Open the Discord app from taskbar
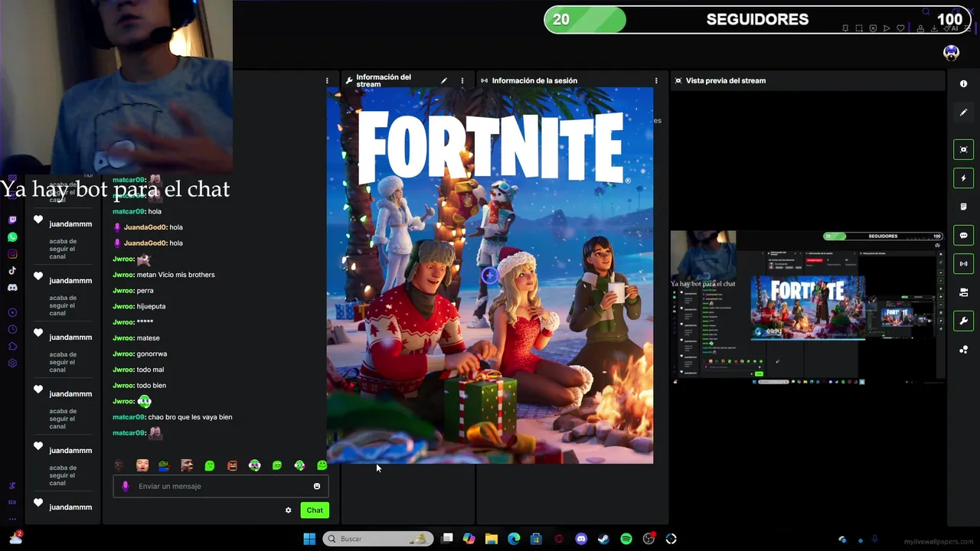Viewport: 980px width, 551px height. point(581,539)
